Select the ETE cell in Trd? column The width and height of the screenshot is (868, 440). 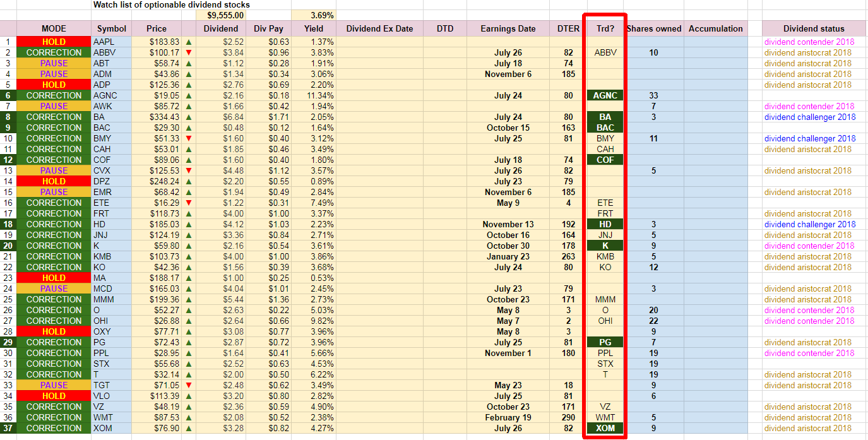pos(605,203)
